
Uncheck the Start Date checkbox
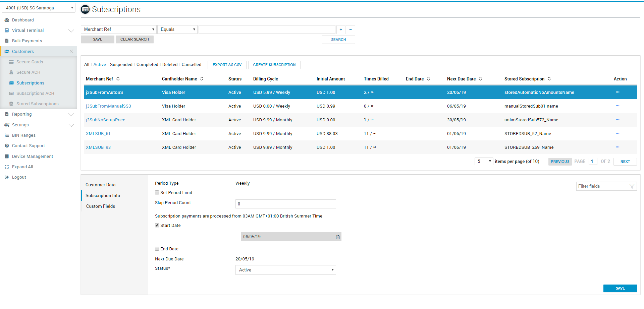point(157,226)
